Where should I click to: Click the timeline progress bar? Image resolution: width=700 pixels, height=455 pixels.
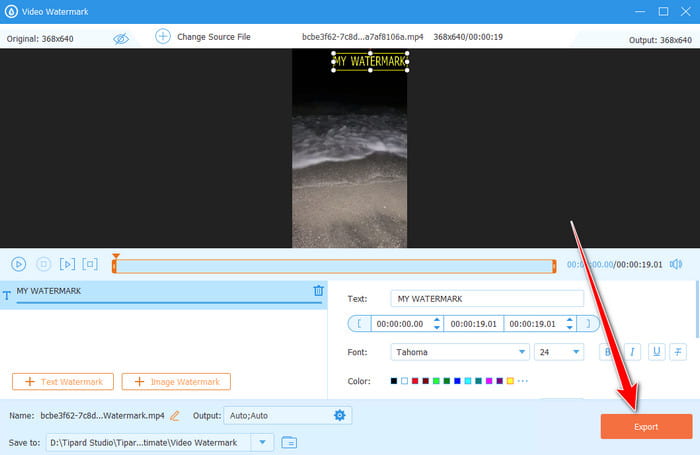click(x=334, y=267)
